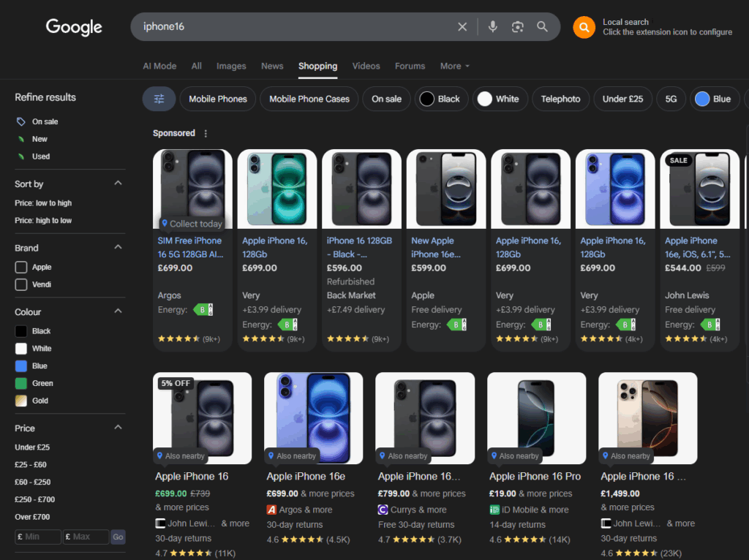Viewport: 749px width, 560px height.
Task: Click the On sale tag icon in sidebar
Action: click(x=21, y=122)
